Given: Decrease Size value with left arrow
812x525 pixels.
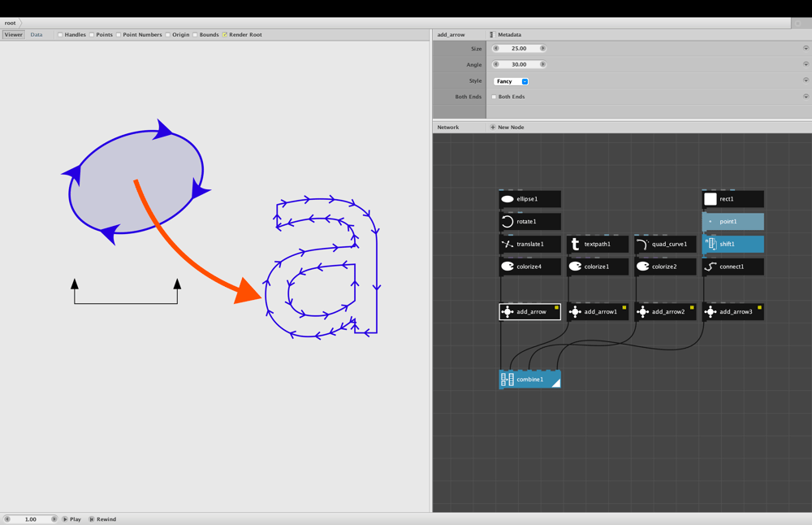Looking at the screenshot, I should click(495, 48).
